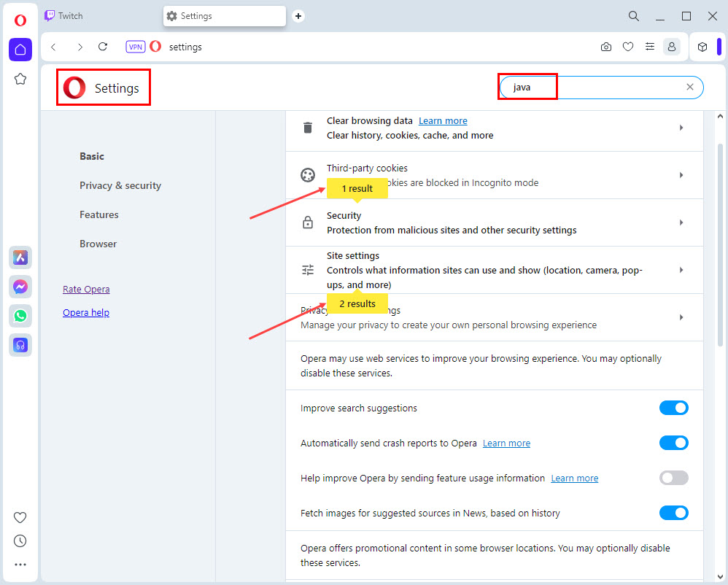Open the Features section

click(x=99, y=215)
